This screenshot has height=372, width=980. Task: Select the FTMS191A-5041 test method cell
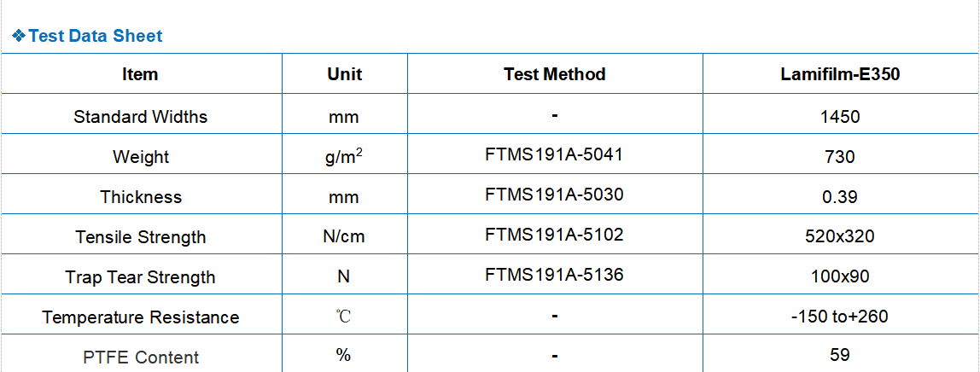[x=554, y=154]
